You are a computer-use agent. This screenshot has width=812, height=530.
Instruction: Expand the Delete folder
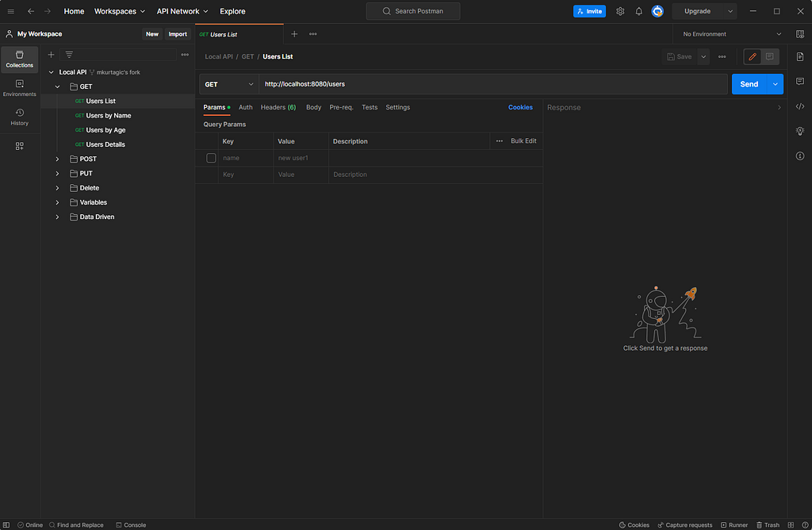tap(57, 188)
